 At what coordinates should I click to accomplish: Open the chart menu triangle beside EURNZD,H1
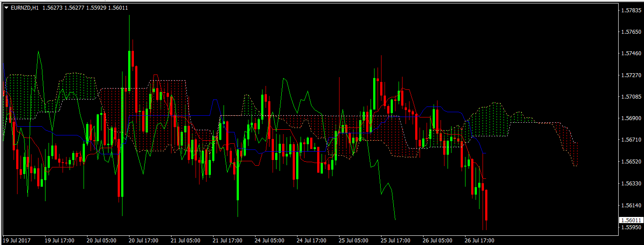click(6, 8)
